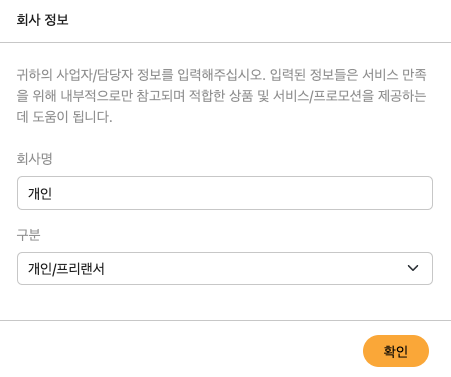Image resolution: width=451 pixels, height=377 pixels.
Task: Click the description paragraph starting with 귀하의
Action: click(x=221, y=96)
